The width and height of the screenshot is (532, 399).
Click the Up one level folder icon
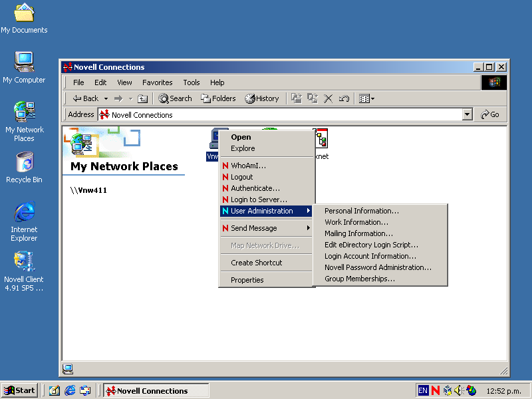pos(142,98)
